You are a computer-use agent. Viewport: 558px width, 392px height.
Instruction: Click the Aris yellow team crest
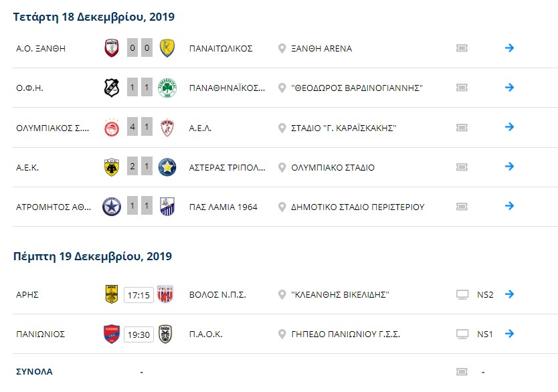(x=112, y=294)
